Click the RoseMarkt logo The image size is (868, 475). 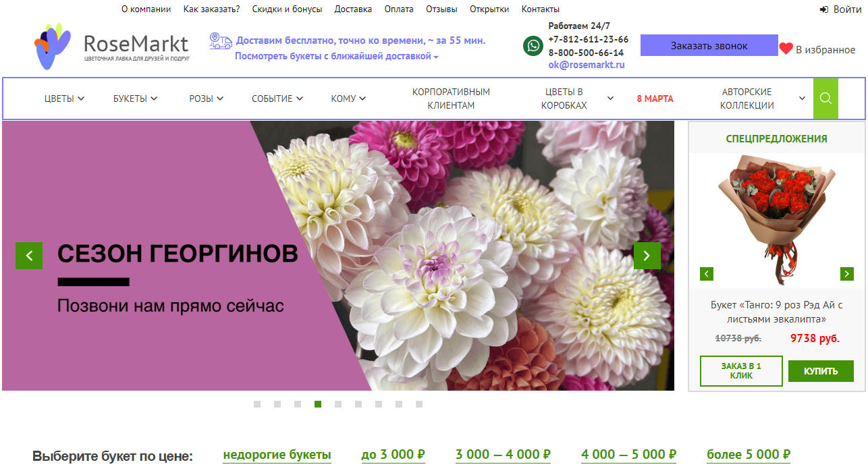coord(112,47)
